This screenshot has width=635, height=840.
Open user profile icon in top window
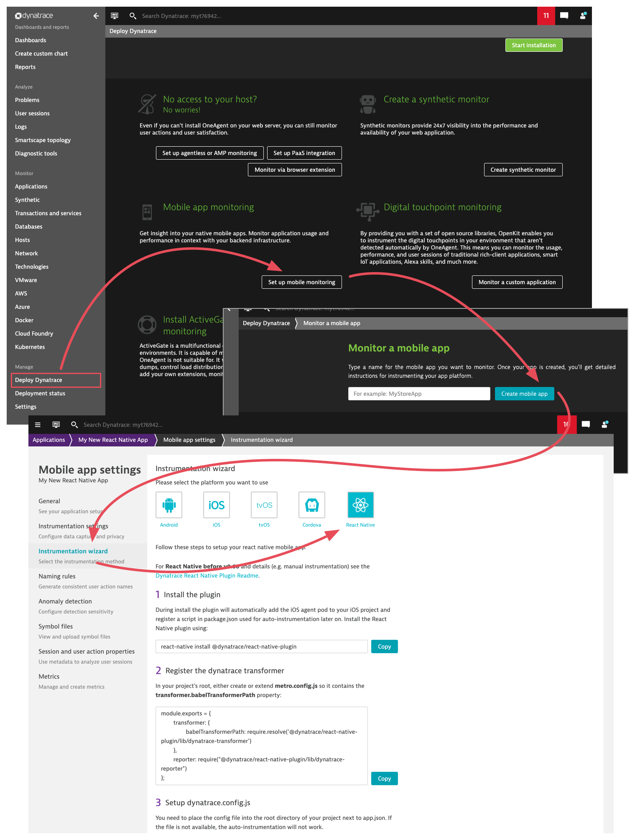point(583,16)
